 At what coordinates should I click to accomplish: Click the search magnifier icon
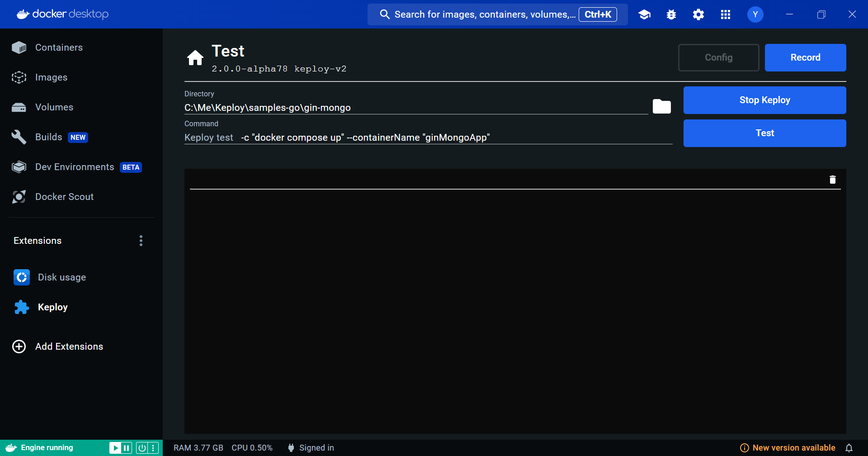pos(385,14)
